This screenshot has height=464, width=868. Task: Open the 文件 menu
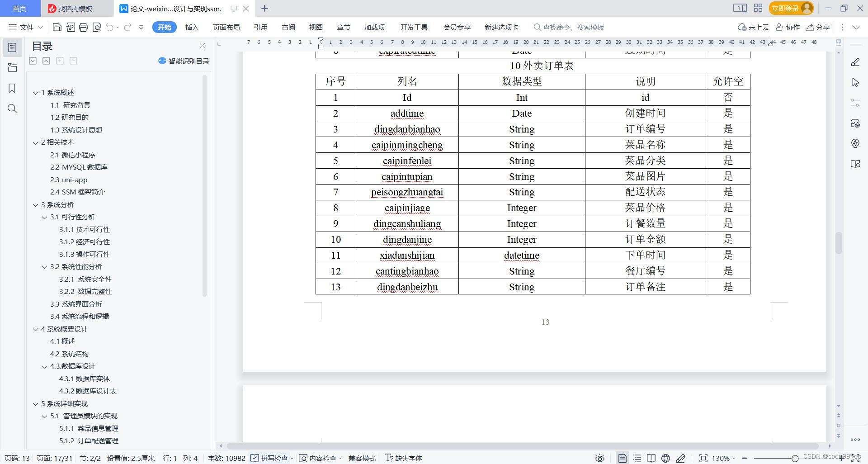point(26,27)
